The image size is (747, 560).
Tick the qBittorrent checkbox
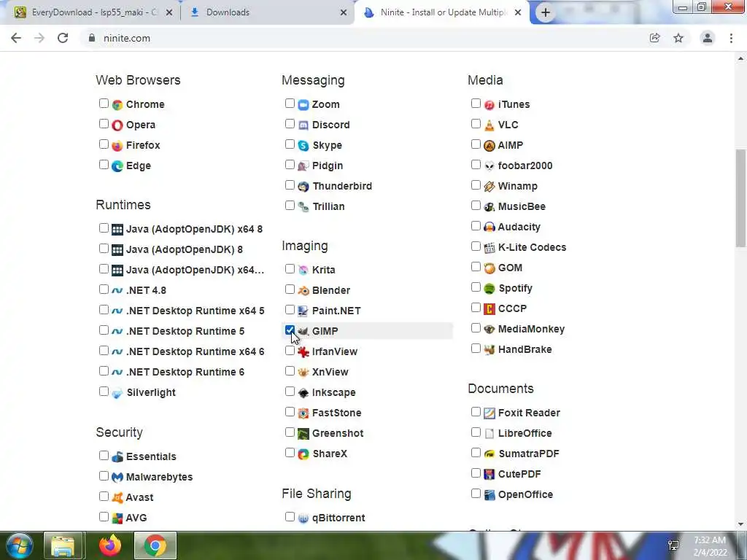tap(290, 516)
